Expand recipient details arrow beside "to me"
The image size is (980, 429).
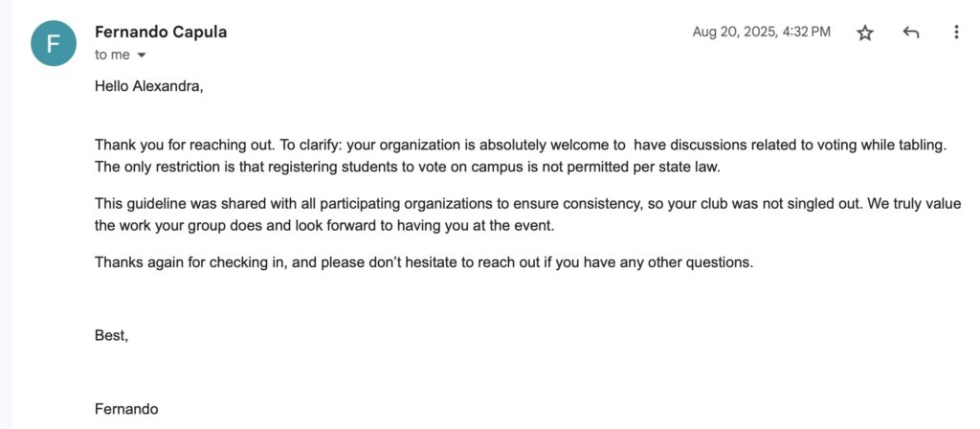pyautogui.click(x=143, y=56)
